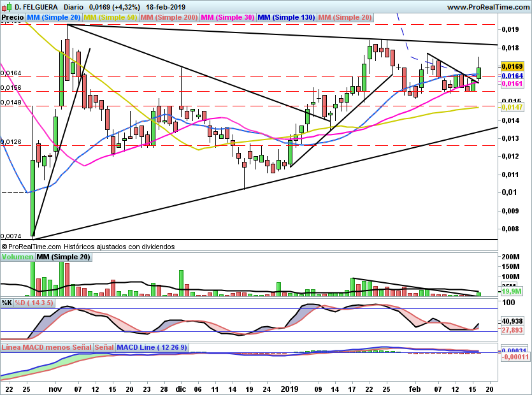Click the %D ( 14 3 5) label
Screen dimensions: 532x395
(x=34, y=303)
